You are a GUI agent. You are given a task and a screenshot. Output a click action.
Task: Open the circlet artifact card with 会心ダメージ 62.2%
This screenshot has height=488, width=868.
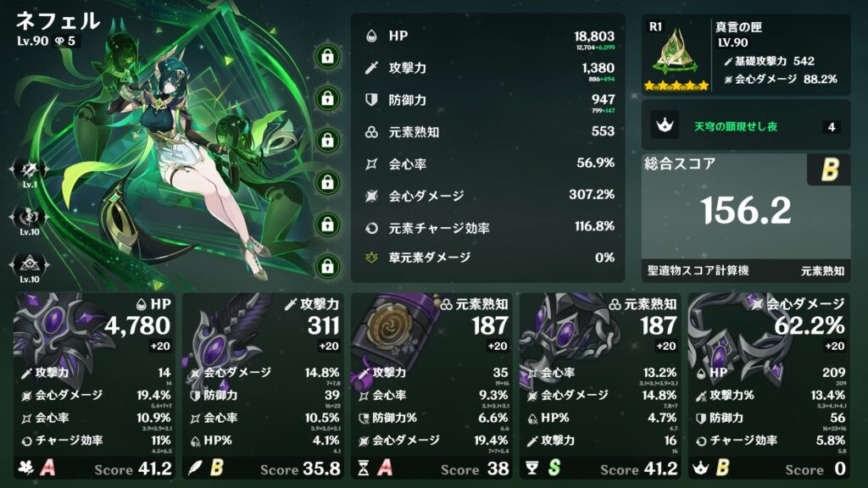[769, 385]
